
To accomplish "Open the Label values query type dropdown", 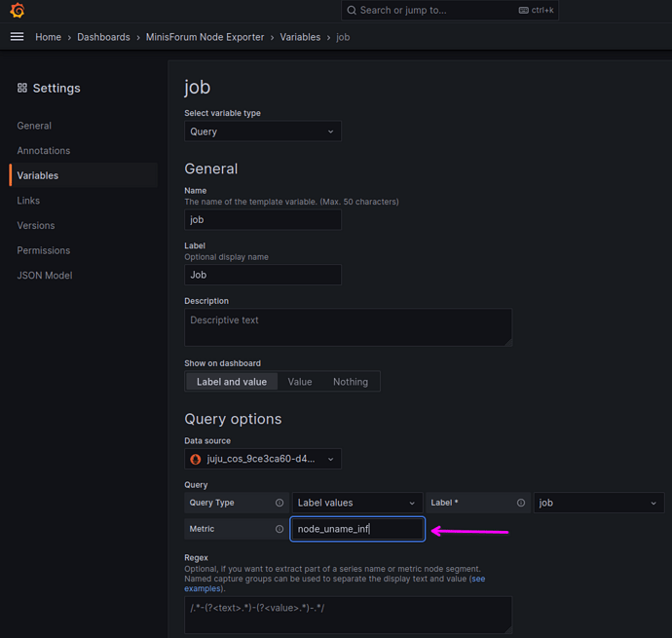I will (x=357, y=503).
